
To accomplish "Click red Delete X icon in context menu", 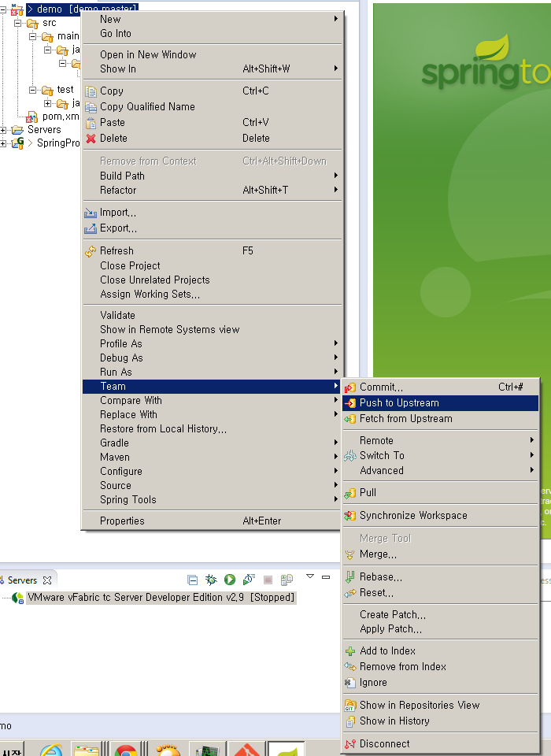I will click(91, 139).
